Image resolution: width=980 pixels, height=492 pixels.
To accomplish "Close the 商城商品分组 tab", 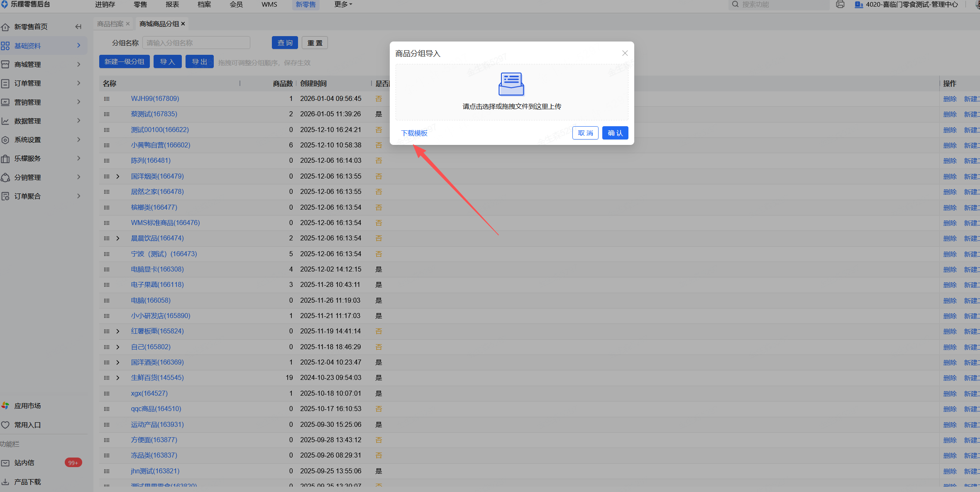I will 183,24.
